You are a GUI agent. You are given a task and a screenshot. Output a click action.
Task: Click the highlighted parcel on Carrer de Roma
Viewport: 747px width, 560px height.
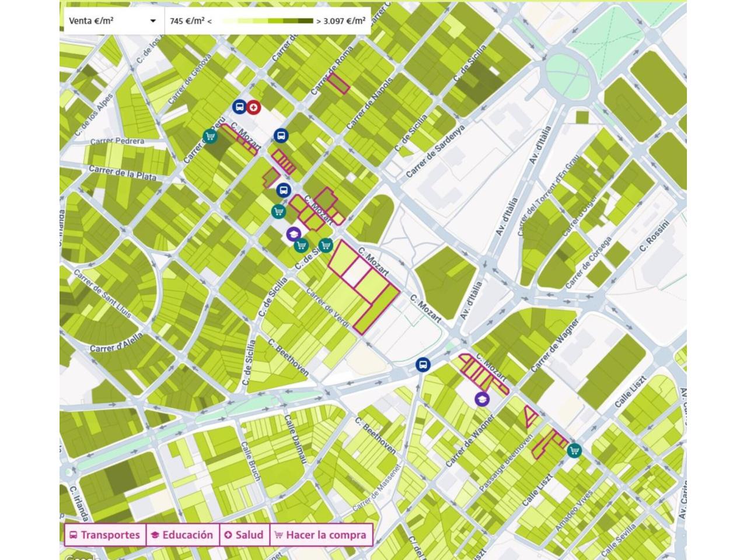[x=338, y=83]
